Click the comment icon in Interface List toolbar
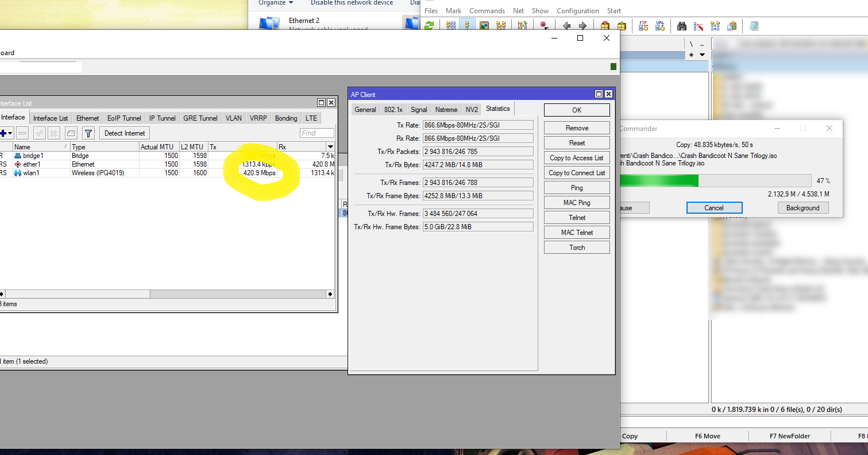This screenshot has width=868, height=455. [71, 133]
